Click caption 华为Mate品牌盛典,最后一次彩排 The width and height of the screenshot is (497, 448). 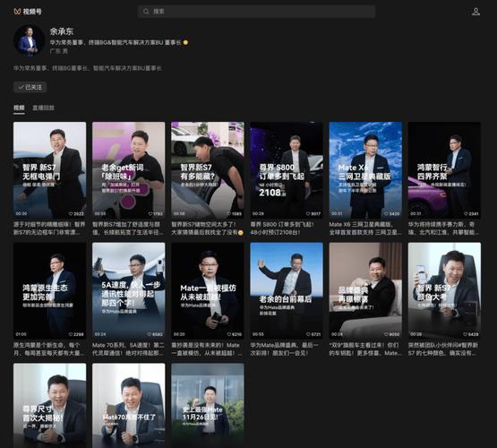(x=285, y=349)
